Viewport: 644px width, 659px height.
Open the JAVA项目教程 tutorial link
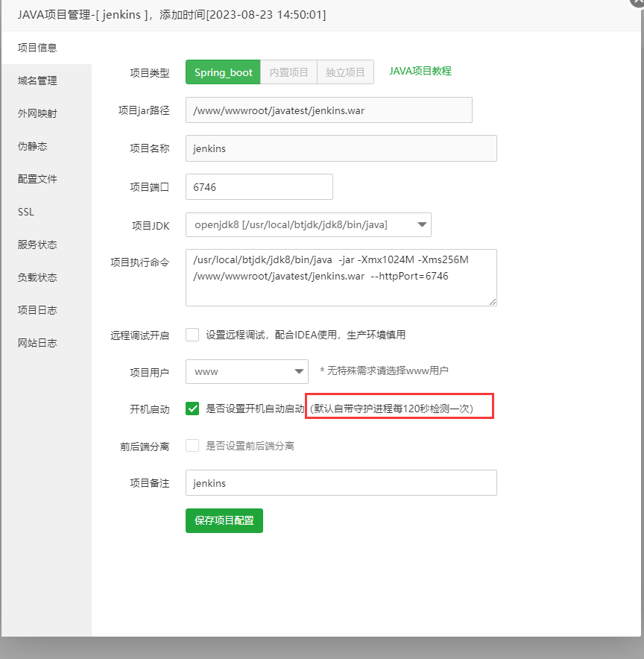click(420, 72)
